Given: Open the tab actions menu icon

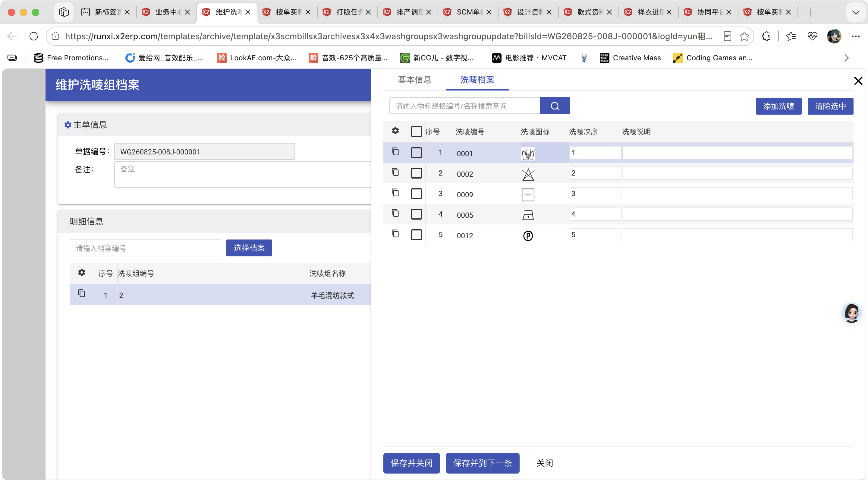Looking at the screenshot, I should pyautogui.click(x=64, y=12).
